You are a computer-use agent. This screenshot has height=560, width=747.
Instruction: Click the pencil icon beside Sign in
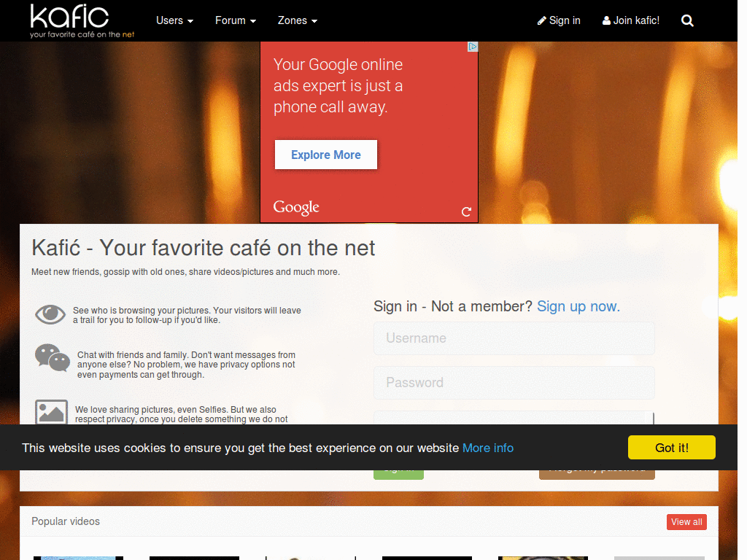coord(542,20)
